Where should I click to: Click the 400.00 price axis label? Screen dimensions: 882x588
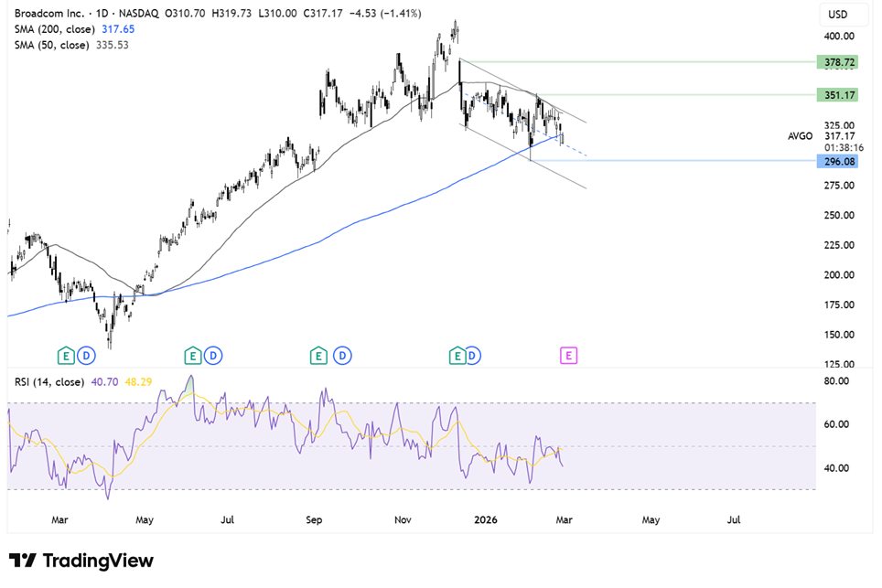839,36
